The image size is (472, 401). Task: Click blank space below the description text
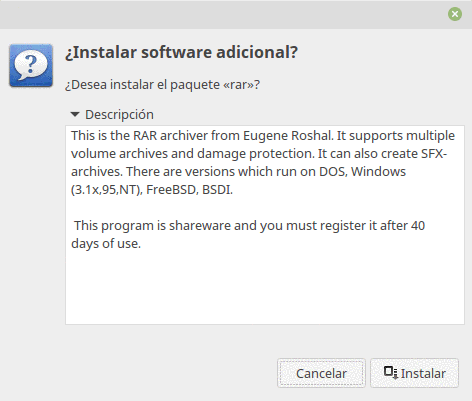pos(265,287)
